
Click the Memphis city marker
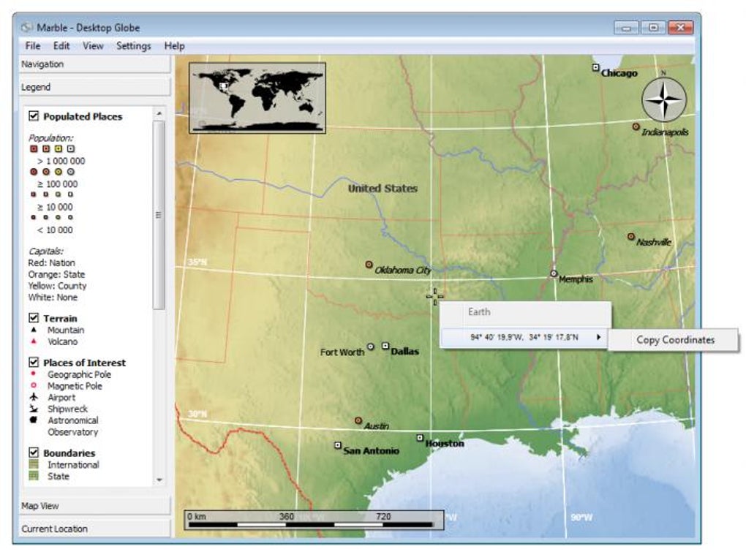554,273
